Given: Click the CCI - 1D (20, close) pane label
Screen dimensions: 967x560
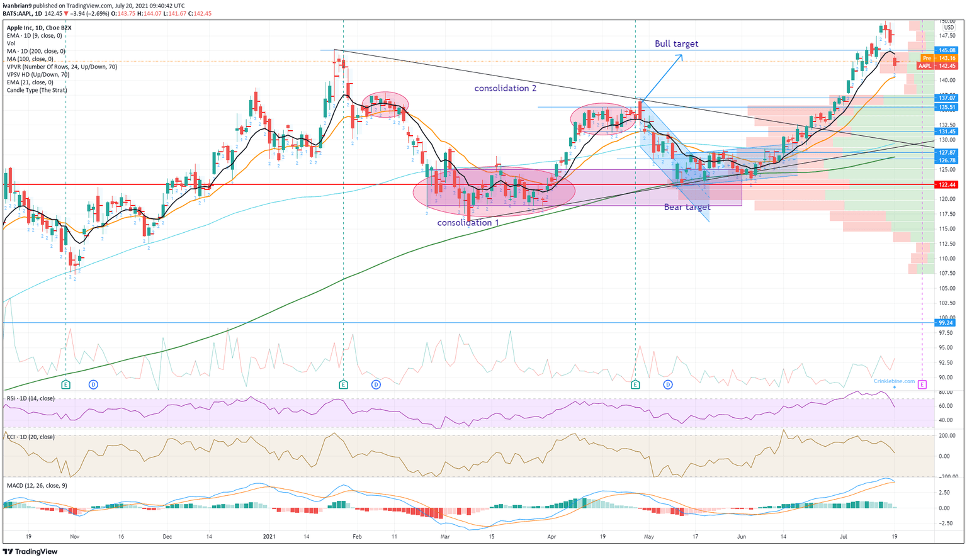Looking at the screenshot, I should pyautogui.click(x=30, y=437).
